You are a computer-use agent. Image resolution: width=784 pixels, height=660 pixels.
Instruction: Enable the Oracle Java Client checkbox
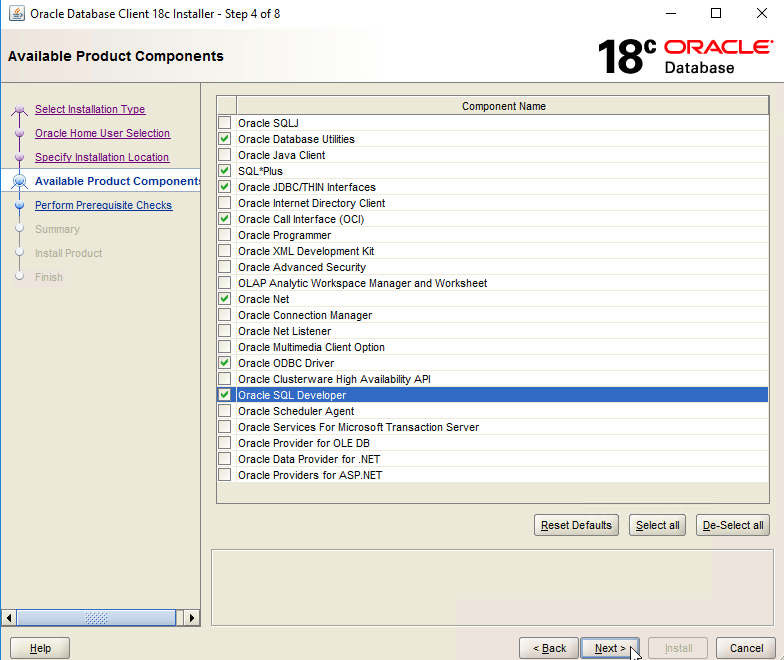[x=224, y=154]
